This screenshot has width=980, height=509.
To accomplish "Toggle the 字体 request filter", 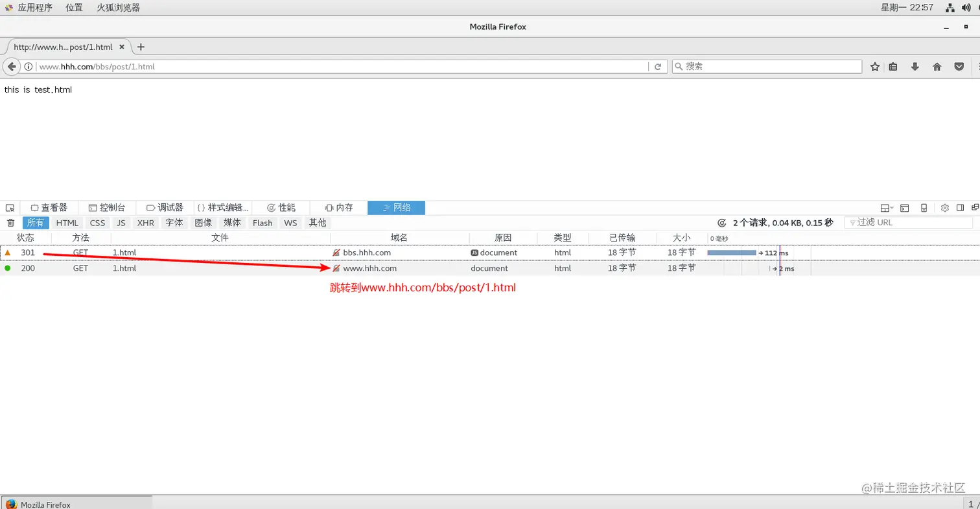I will (174, 223).
